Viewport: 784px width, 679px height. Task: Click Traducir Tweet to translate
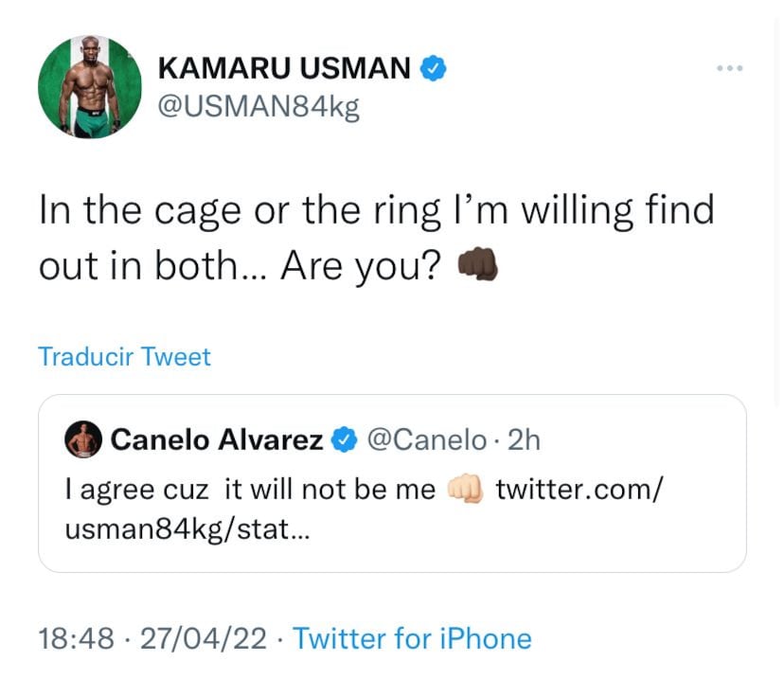tap(124, 356)
